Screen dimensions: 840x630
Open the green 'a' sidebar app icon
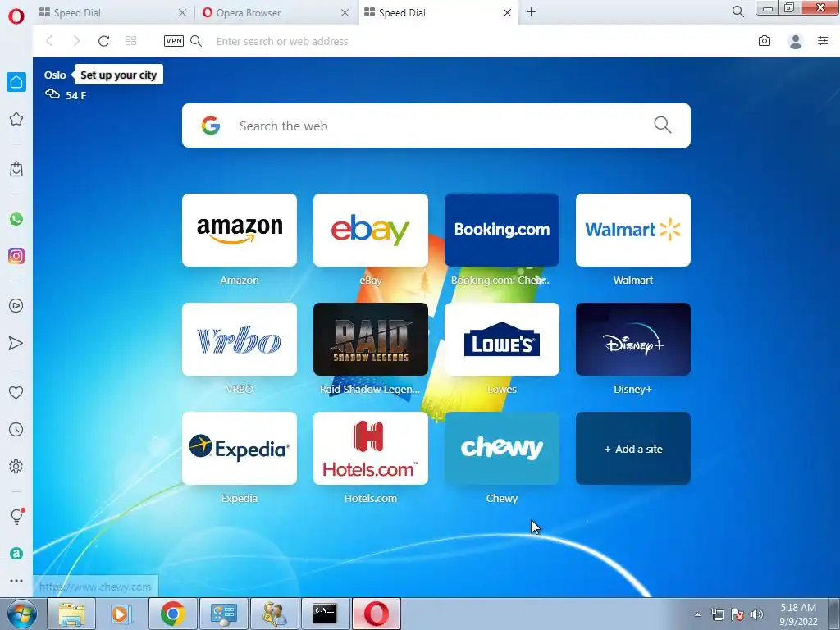(16, 554)
